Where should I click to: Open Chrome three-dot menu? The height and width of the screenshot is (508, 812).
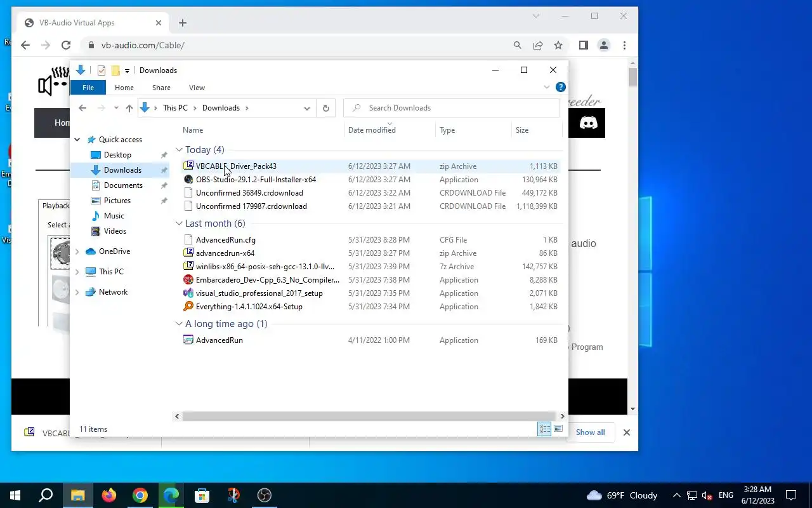[x=624, y=45]
